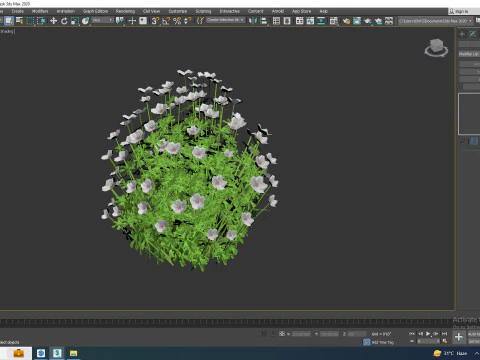The image size is (480, 360).
Task: Open Create Selection Set dropdown
Action: tap(225, 20)
